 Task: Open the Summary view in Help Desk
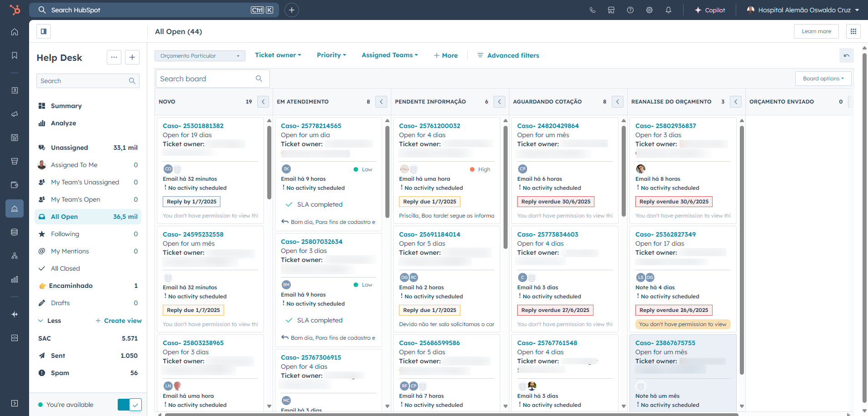point(66,106)
